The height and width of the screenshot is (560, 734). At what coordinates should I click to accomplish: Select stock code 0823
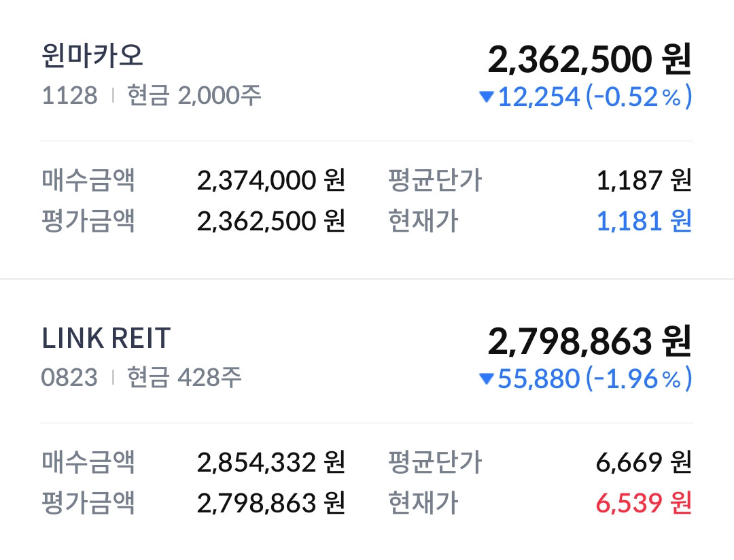[x=69, y=378]
